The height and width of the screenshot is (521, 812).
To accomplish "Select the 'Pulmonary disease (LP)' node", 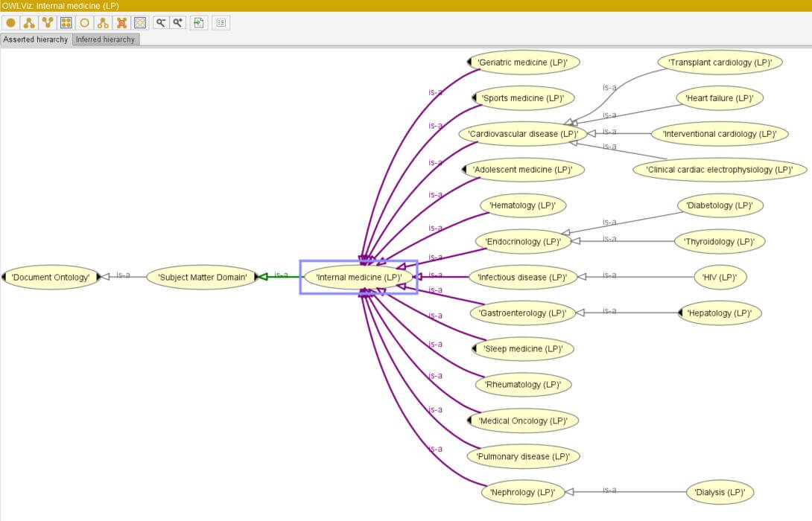I will [x=523, y=456].
